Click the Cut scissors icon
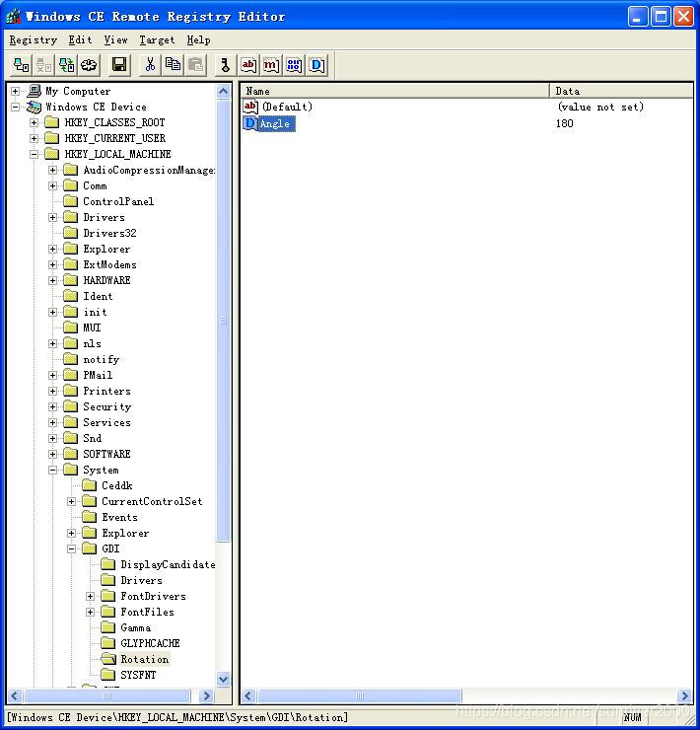The width and height of the screenshot is (700, 730). (x=150, y=65)
